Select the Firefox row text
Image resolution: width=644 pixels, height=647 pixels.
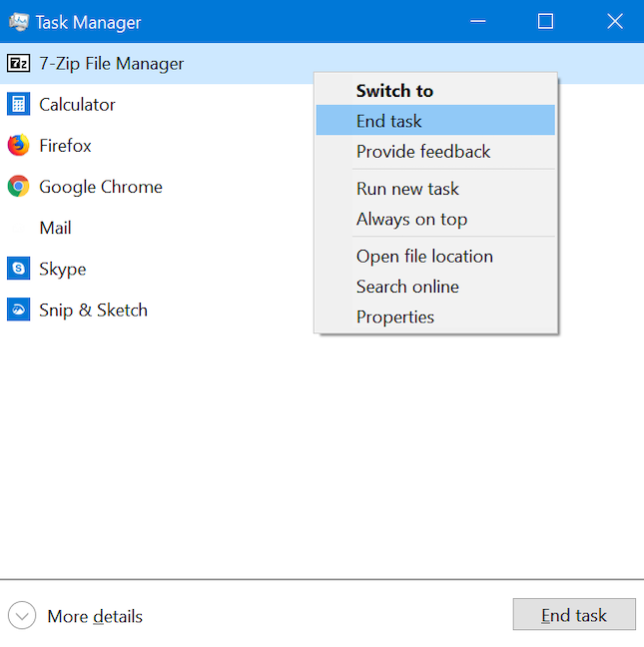tap(65, 145)
